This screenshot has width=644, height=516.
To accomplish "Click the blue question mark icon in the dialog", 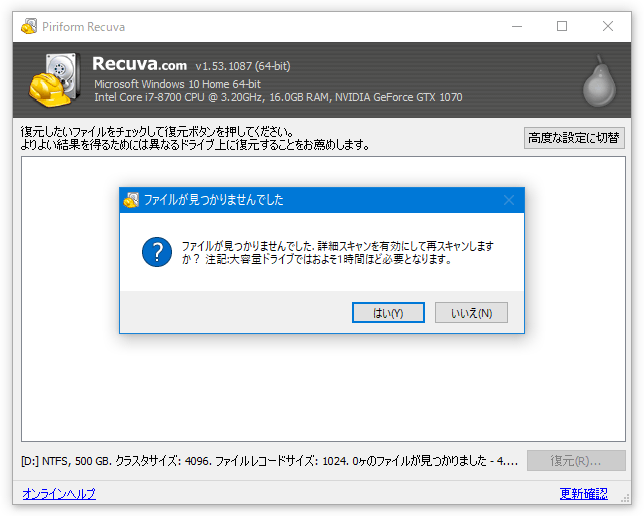I will [157, 252].
